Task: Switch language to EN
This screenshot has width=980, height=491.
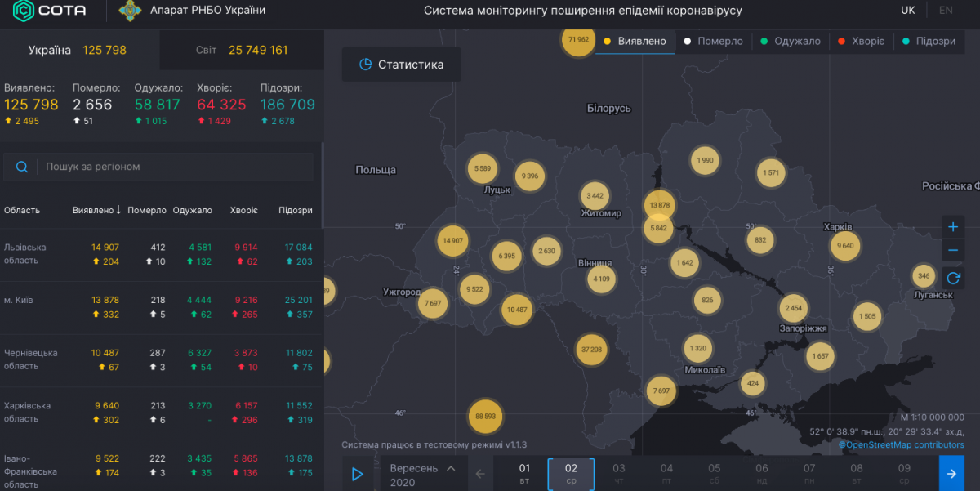Action: [x=946, y=11]
